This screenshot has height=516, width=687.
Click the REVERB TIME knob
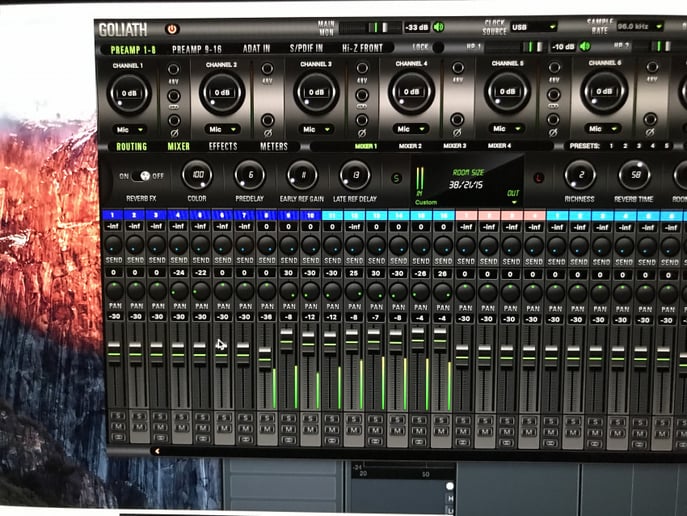[635, 175]
